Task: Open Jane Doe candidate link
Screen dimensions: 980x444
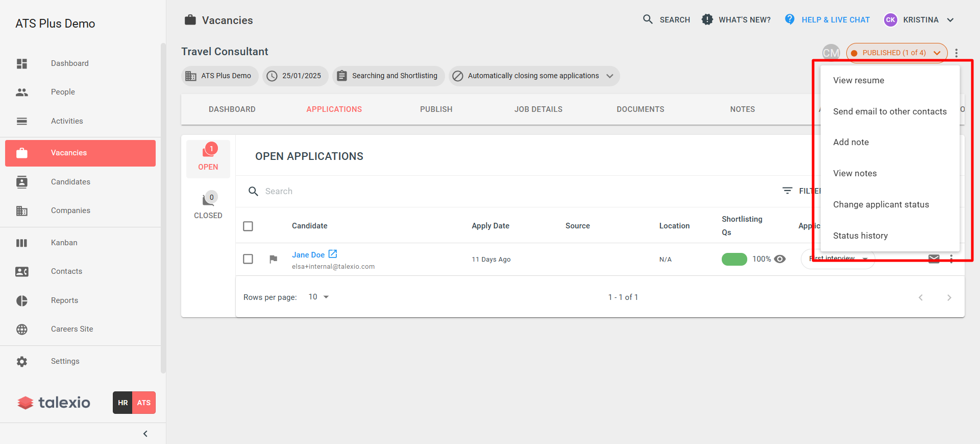Action: click(308, 254)
